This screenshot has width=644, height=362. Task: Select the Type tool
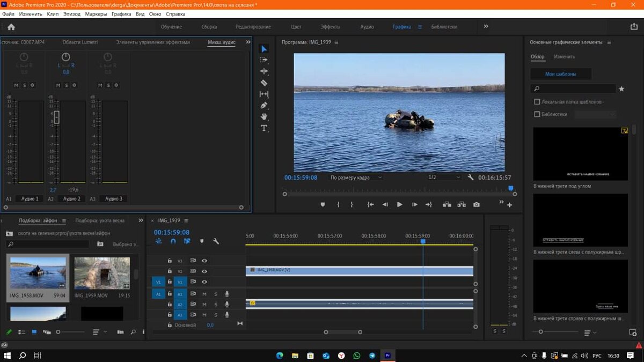tap(264, 128)
